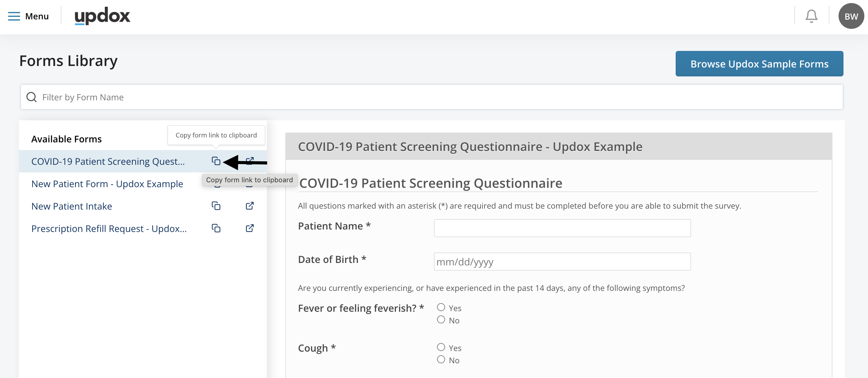Viewport: 868px width, 378px height.
Task: Open the hamburger Menu icon
Action: tap(14, 16)
